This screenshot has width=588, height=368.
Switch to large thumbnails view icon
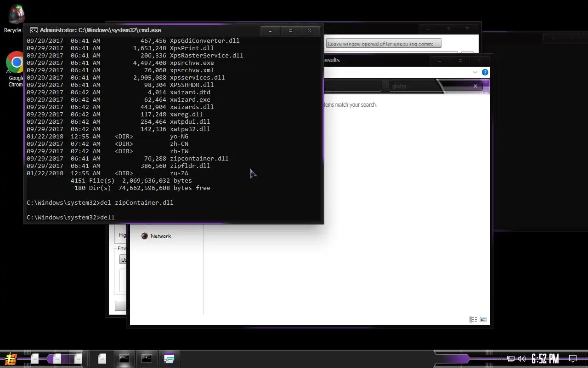click(x=483, y=319)
